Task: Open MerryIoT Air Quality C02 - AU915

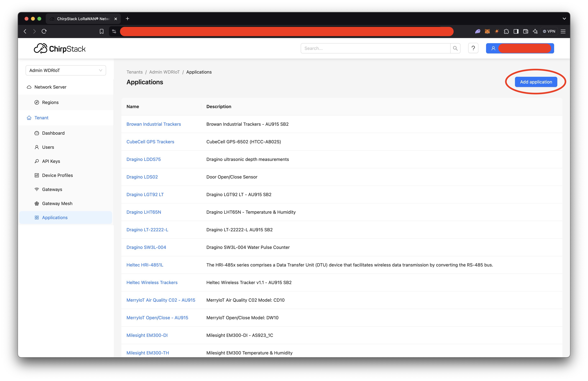Action: (161, 300)
